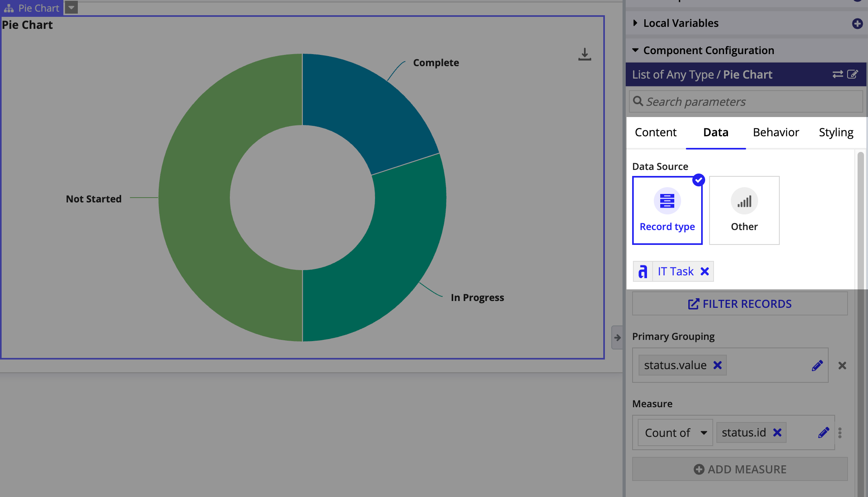
Task: Open the IT Task record type link
Action: pos(675,272)
